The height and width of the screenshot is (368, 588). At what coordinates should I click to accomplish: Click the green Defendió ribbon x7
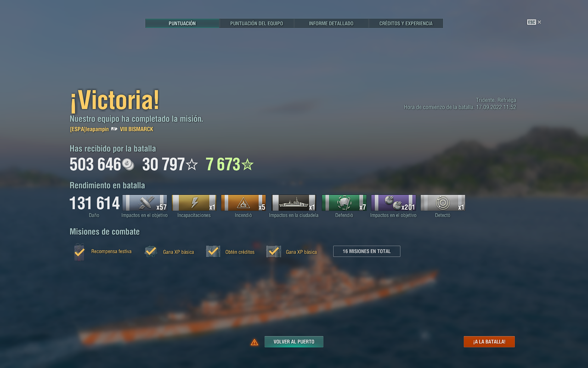344,203
